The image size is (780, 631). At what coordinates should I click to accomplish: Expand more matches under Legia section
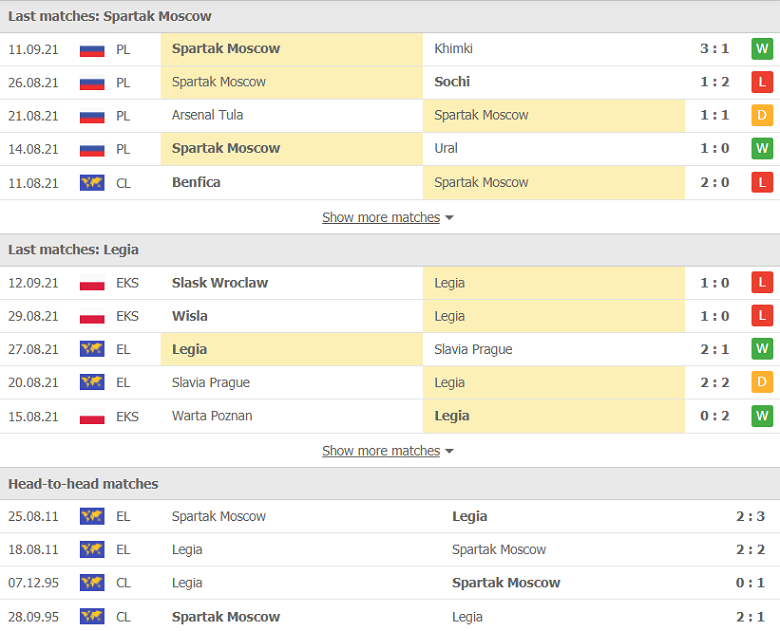coord(388,451)
